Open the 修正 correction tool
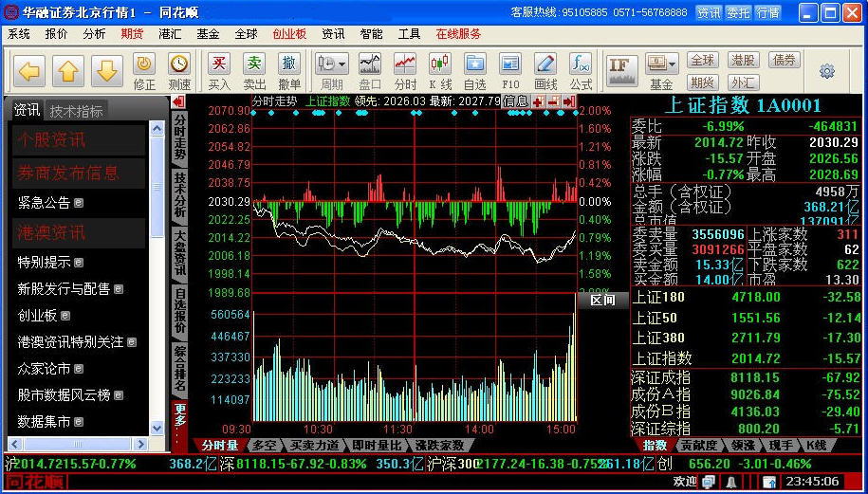Viewport: 868px width, 494px height. [144, 72]
